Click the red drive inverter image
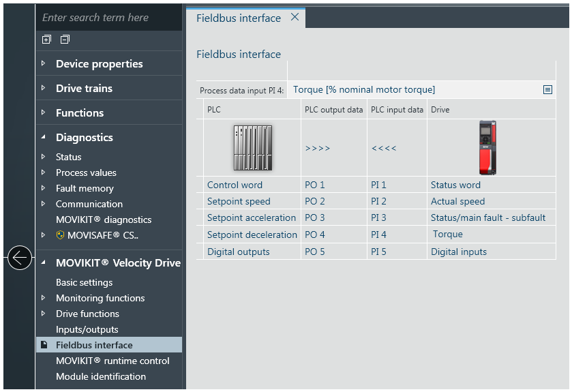Image resolution: width=572 pixels, height=392 pixels. pos(487,148)
